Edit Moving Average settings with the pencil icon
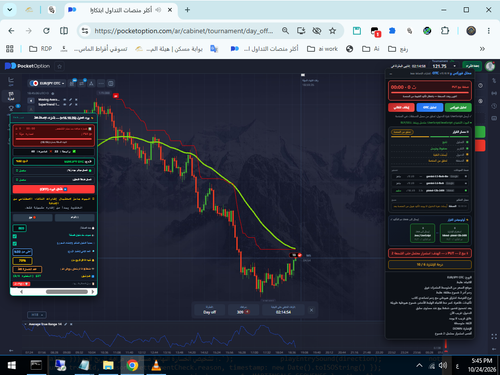500x375 pixels. (x=71, y=100)
